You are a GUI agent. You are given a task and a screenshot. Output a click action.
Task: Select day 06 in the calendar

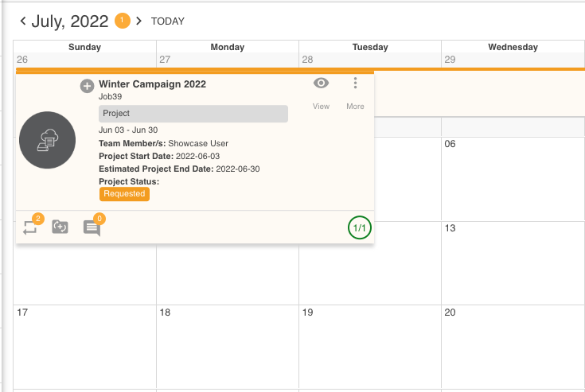coord(450,144)
